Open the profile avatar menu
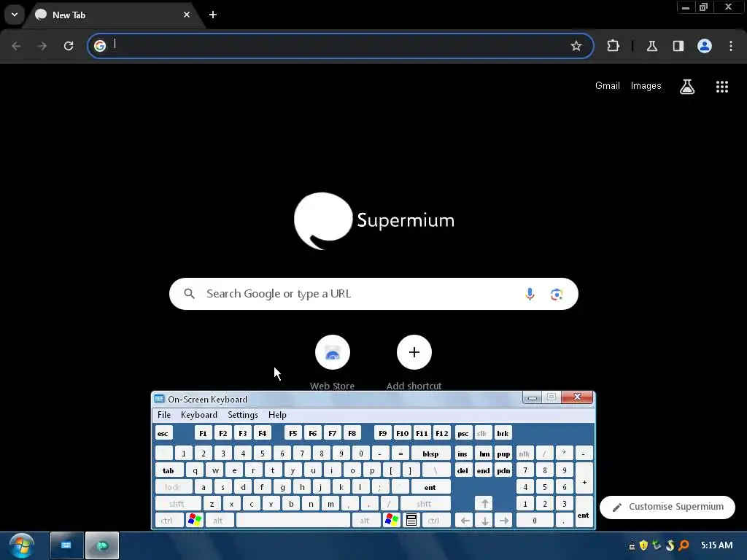This screenshot has width=747, height=560. click(x=705, y=46)
